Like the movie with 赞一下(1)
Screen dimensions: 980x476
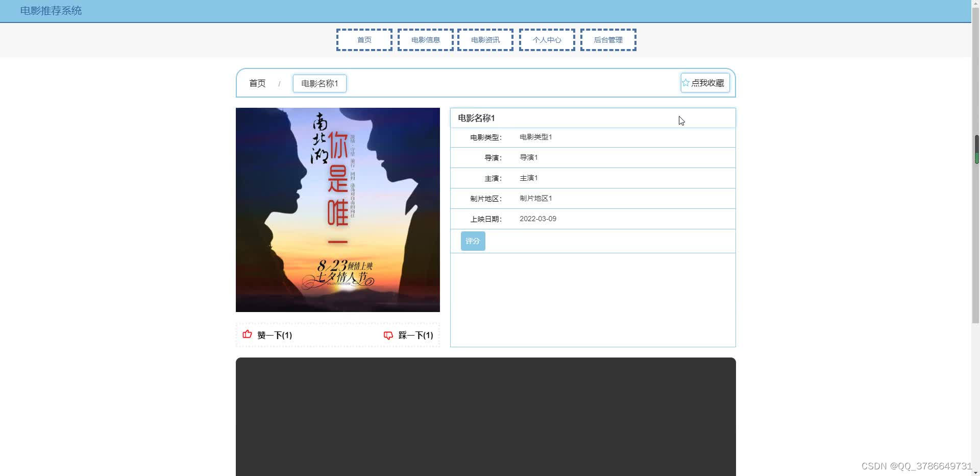click(x=267, y=335)
